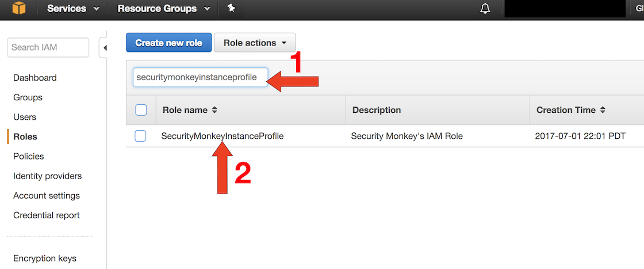The width and height of the screenshot is (644, 269).
Task: Open Policies in the sidebar
Action: click(x=29, y=156)
